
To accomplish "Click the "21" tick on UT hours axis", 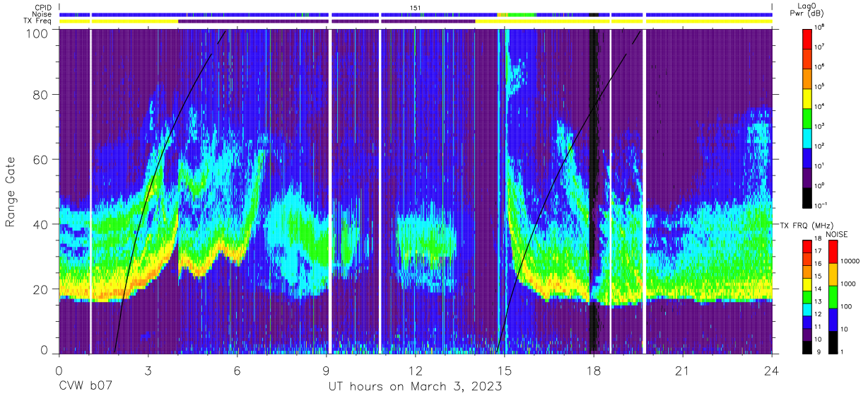I will pos(683,371).
